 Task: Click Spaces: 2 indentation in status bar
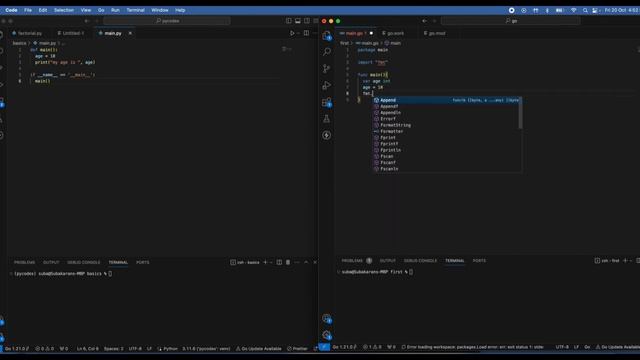(113, 349)
